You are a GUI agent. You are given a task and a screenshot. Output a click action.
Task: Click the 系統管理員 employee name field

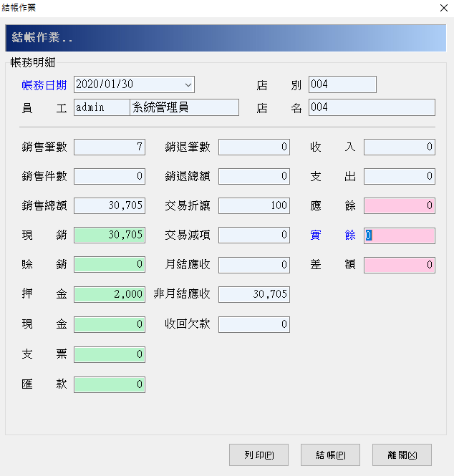pyautogui.click(x=184, y=107)
